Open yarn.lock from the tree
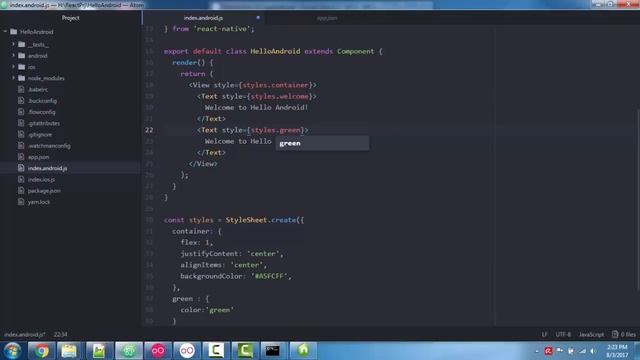Viewport: 640px width, 360px height. tap(39, 202)
